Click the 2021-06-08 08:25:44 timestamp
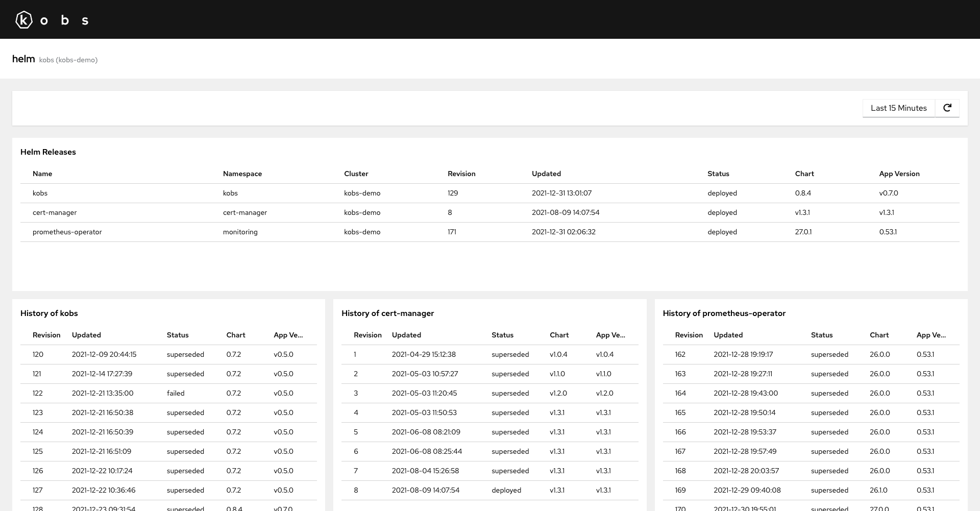 tap(427, 451)
